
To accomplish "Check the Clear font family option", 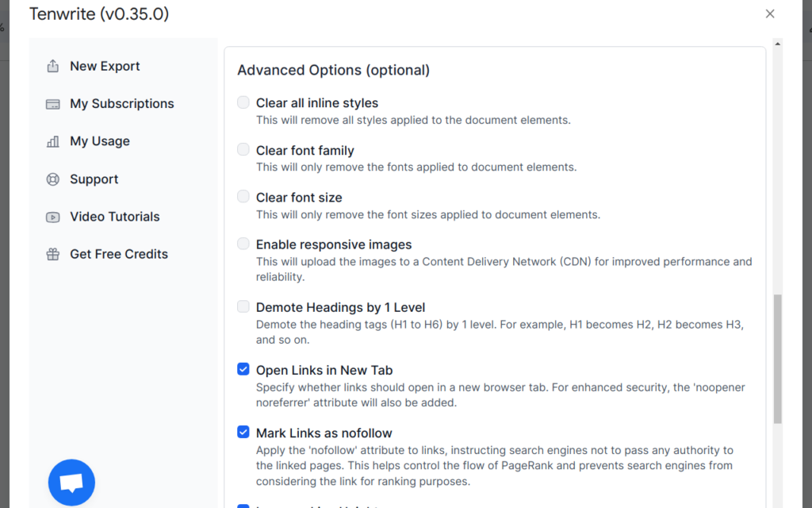I will (x=243, y=148).
